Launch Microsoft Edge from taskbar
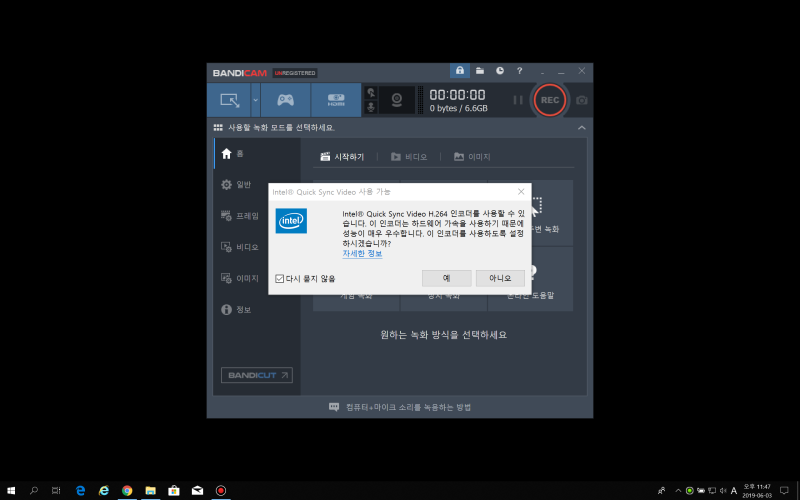Viewport: 800px width, 500px height. click(80, 491)
